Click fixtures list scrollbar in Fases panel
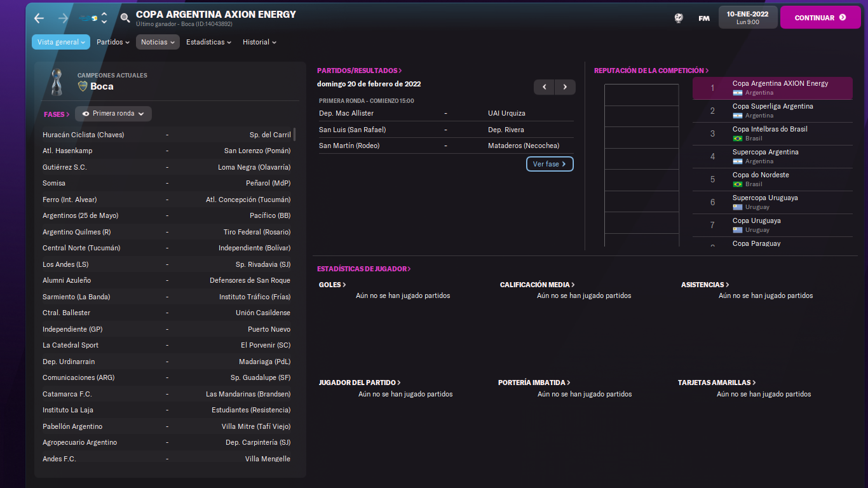The width and height of the screenshot is (868, 488). click(x=294, y=133)
